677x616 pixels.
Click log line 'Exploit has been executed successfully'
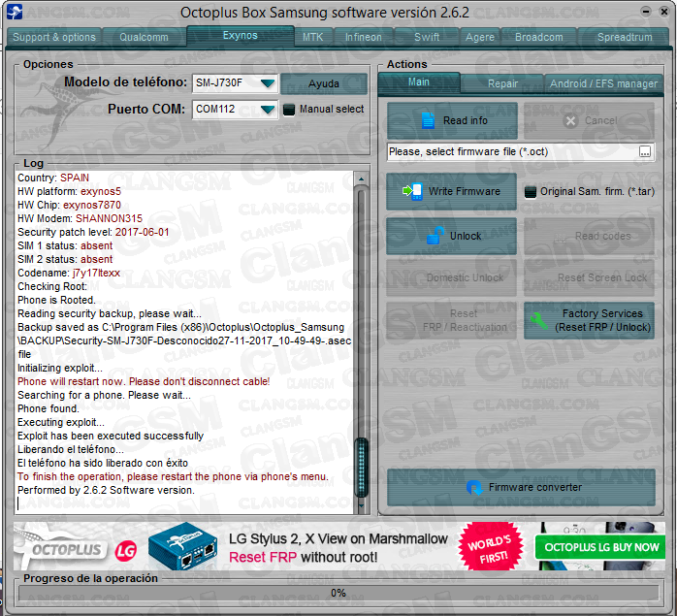[111, 436]
